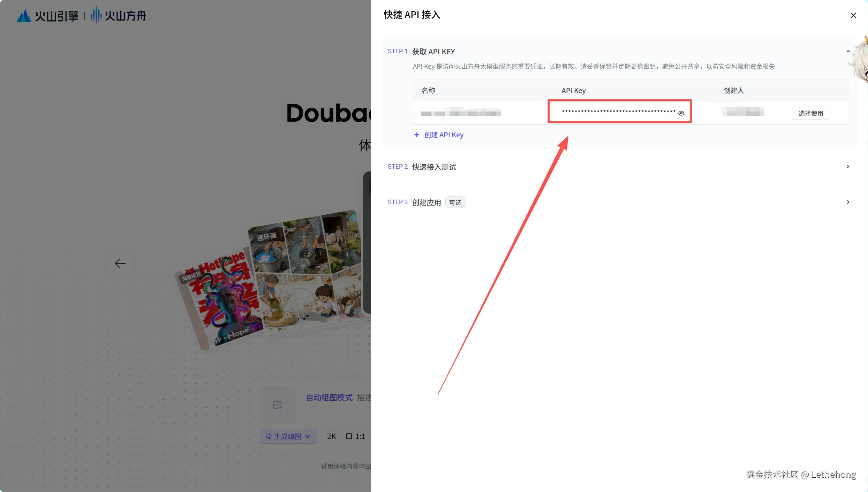868x492 pixels.
Task: Expand STEP 2 快速接入测试 section
Action: click(x=848, y=167)
